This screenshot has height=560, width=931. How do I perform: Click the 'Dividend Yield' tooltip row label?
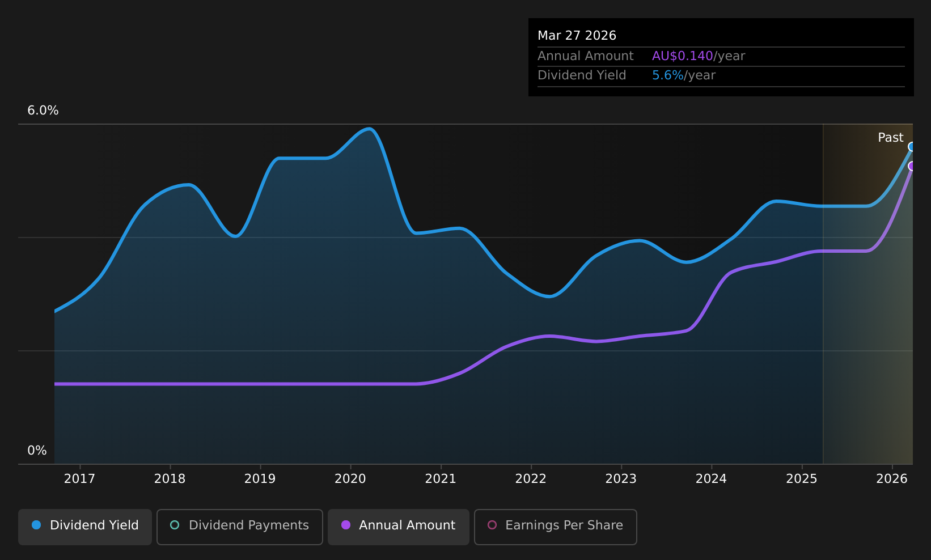[582, 75]
